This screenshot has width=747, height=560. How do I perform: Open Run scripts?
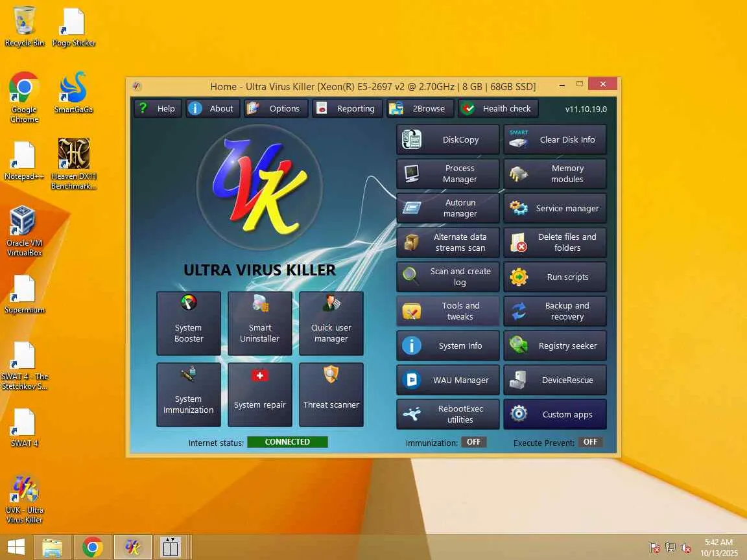555,277
